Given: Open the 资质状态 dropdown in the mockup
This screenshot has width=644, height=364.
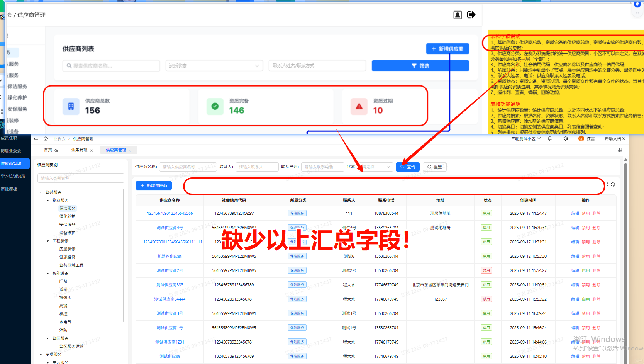Looking at the screenshot, I should 214,66.
